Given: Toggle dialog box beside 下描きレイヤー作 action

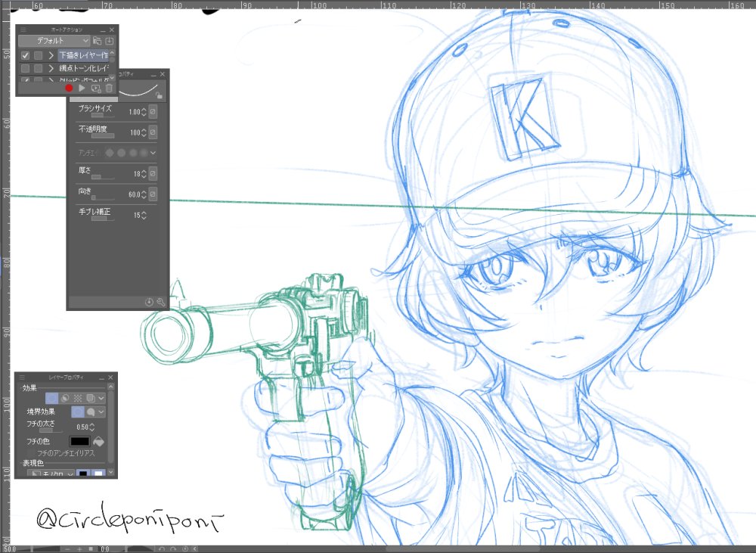Looking at the screenshot, I should pos(39,55).
